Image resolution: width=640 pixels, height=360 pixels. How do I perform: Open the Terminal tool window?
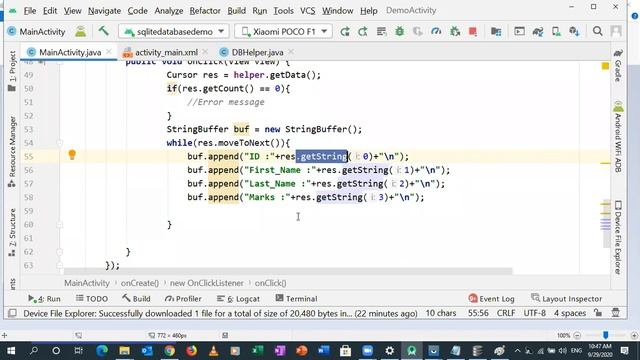[296, 299]
